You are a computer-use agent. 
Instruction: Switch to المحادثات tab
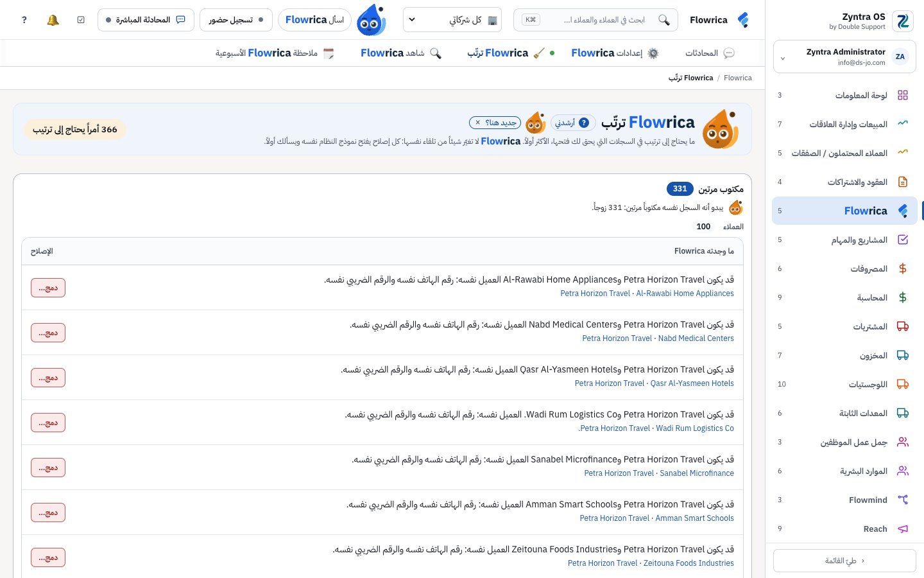[710, 53]
